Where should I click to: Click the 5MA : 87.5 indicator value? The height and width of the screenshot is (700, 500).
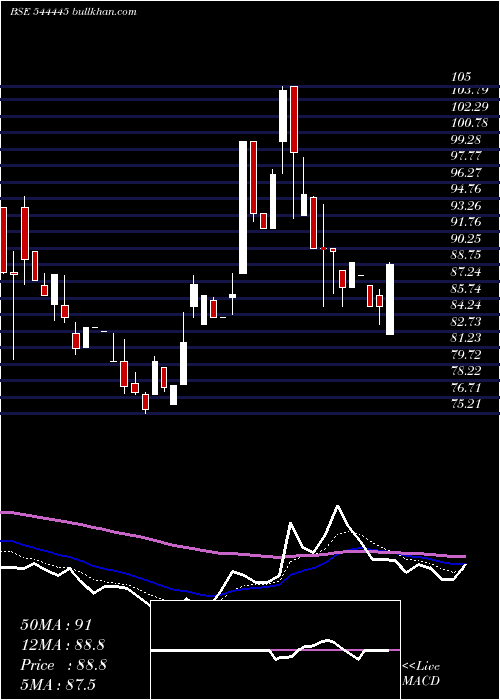click(58, 684)
